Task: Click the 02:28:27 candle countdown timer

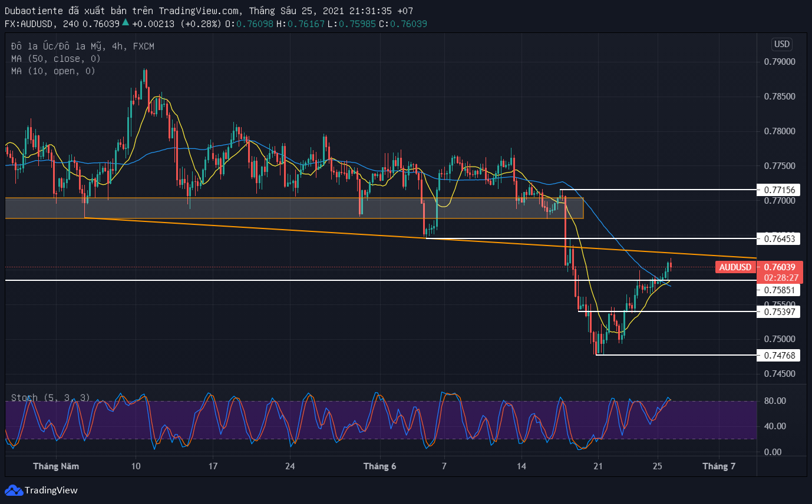Action: pyautogui.click(x=781, y=277)
